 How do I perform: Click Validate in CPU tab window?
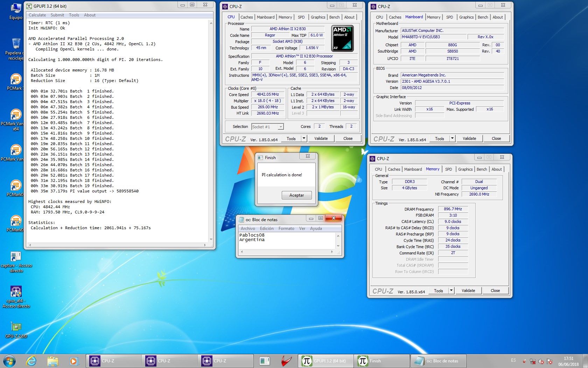(321, 138)
